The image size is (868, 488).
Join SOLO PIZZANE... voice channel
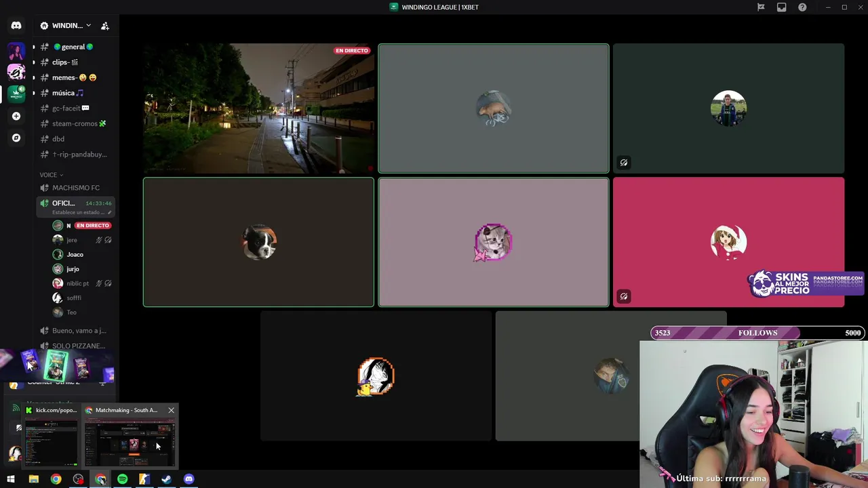tap(75, 346)
